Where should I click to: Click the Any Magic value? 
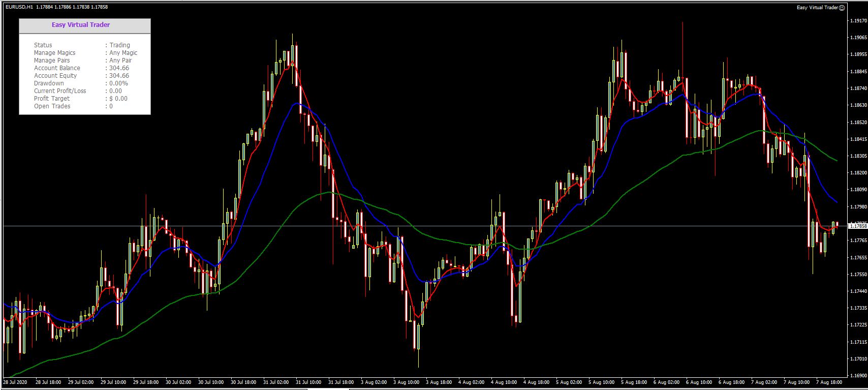tap(123, 53)
